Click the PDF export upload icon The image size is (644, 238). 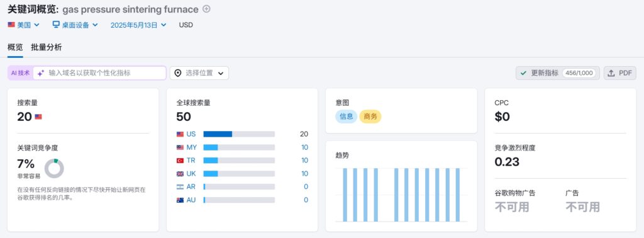pyautogui.click(x=611, y=73)
